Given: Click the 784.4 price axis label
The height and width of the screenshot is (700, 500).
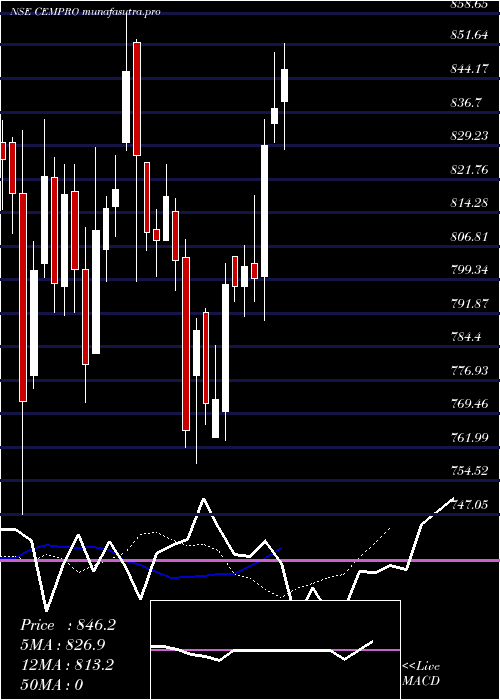Looking at the screenshot, I should click(466, 337).
